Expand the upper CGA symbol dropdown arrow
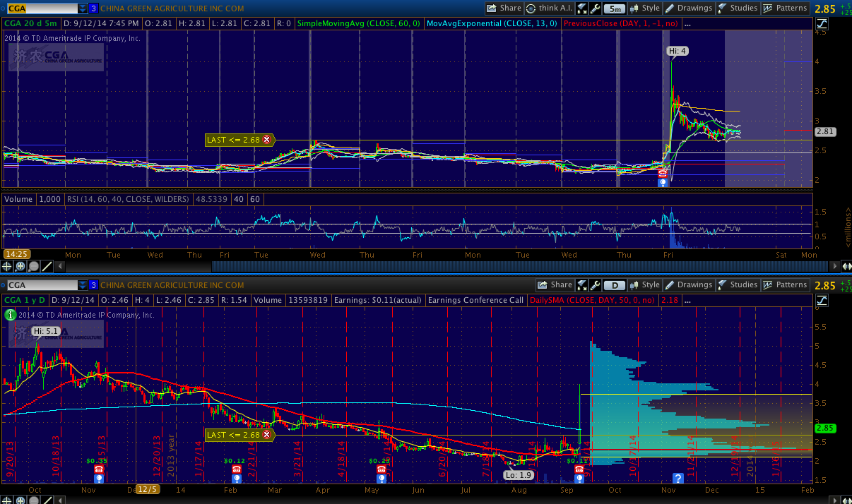Screen dimensions: 852x504 pos(83,8)
